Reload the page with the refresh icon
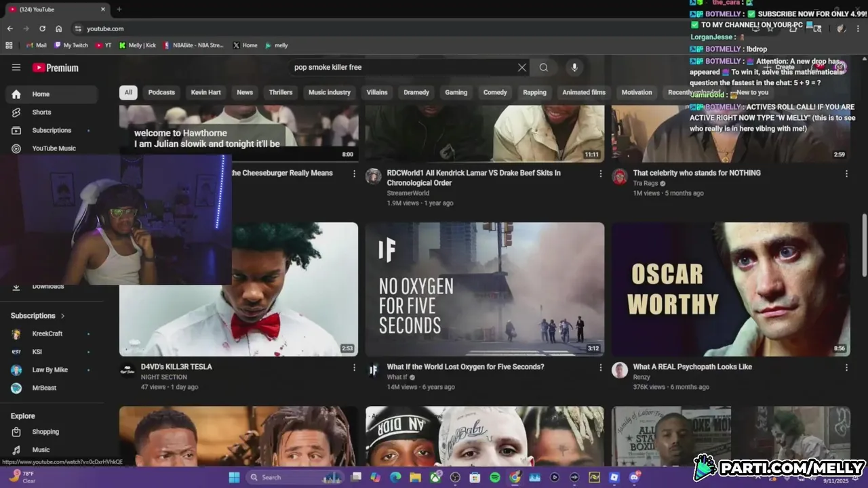This screenshot has height=488, width=868. pos(42,28)
